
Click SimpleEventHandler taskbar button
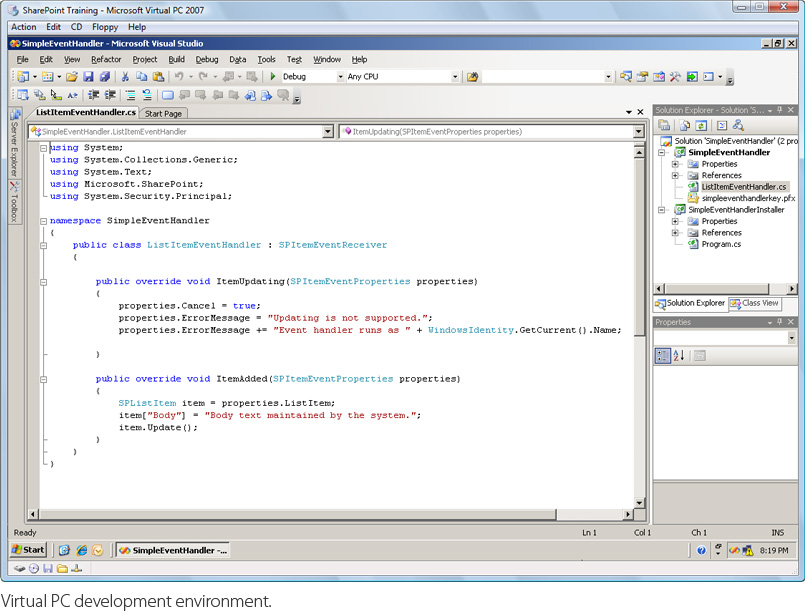[x=172, y=550]
